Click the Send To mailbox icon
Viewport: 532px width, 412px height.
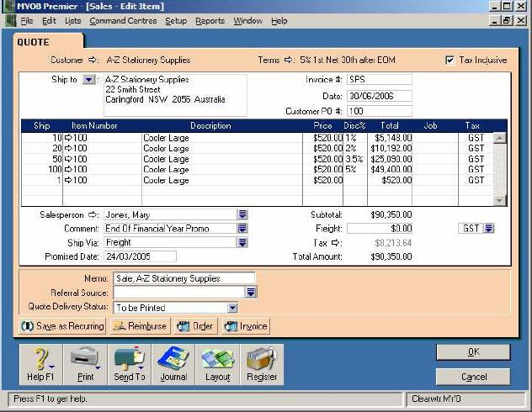tap(130, 365)
